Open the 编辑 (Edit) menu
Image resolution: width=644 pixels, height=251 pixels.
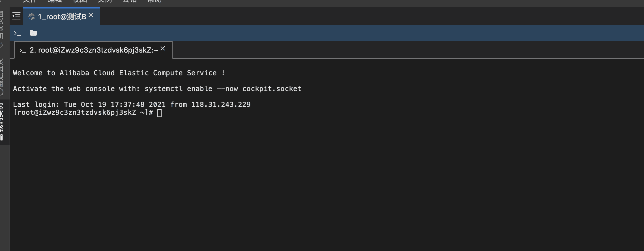55,1
